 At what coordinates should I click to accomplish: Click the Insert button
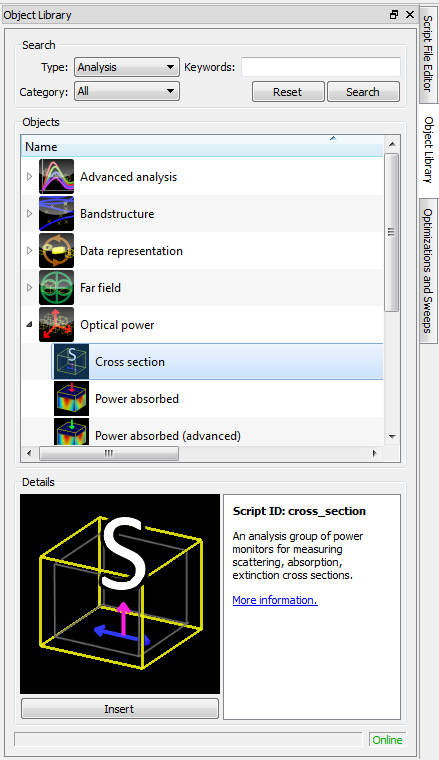(x=120, y=709)
